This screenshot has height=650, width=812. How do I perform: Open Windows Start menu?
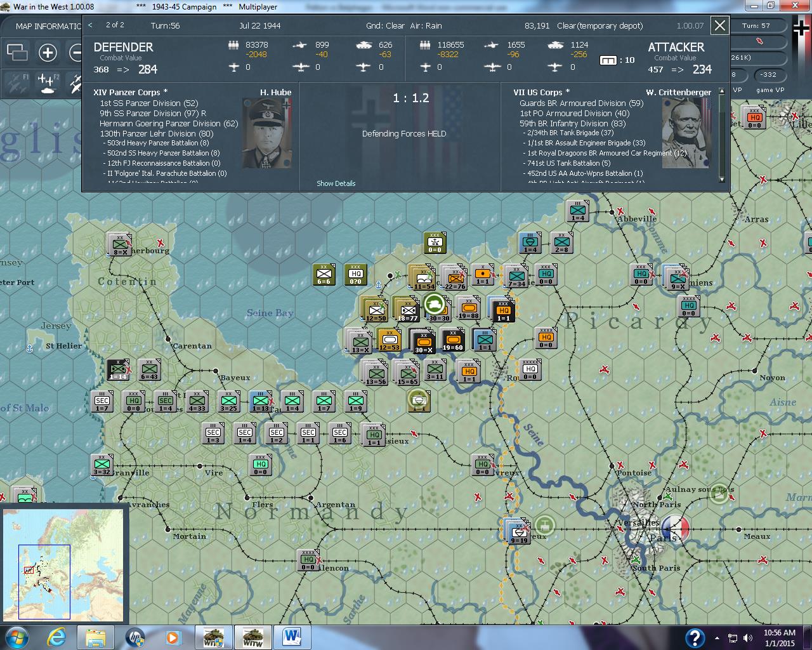16,637
